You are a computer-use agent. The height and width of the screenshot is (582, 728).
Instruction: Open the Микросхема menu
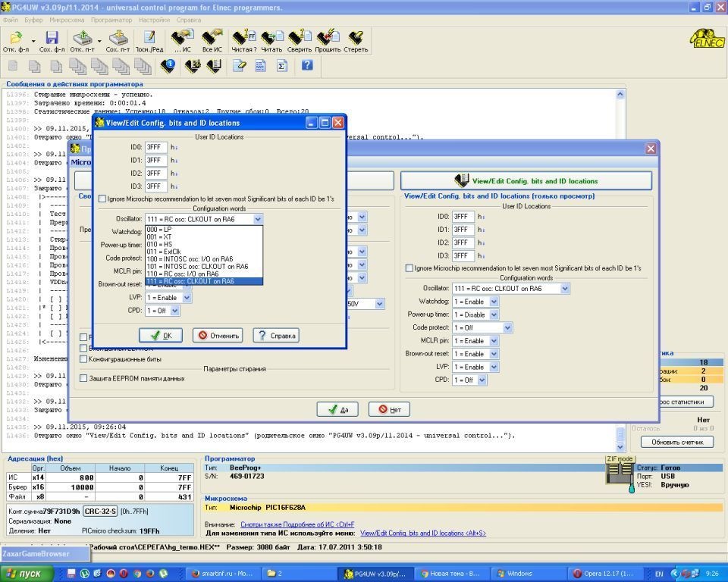point(67,20)
